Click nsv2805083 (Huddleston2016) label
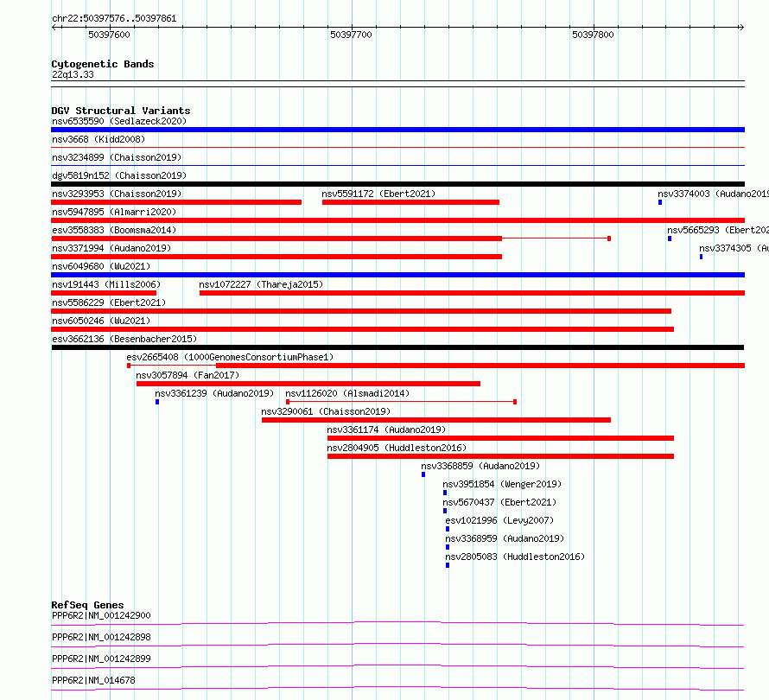The width and height of the screenshot is (769, 700). 515,557
